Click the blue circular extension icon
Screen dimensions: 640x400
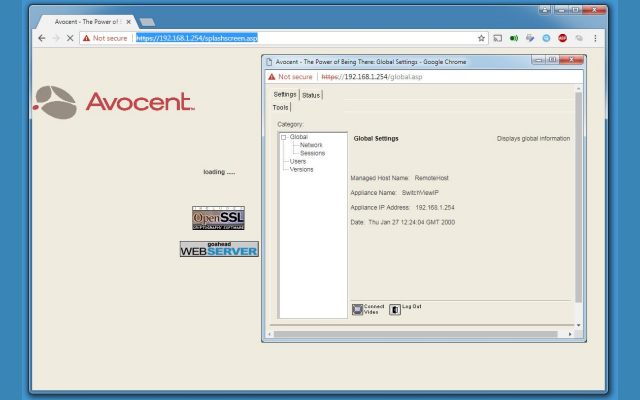pyautogui.click(x=546, y=38)
